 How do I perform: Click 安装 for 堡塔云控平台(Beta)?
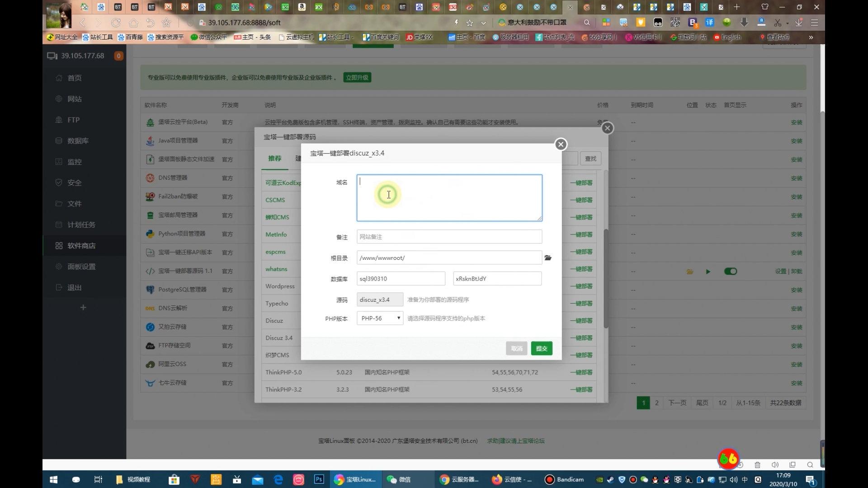pos(797,122)
